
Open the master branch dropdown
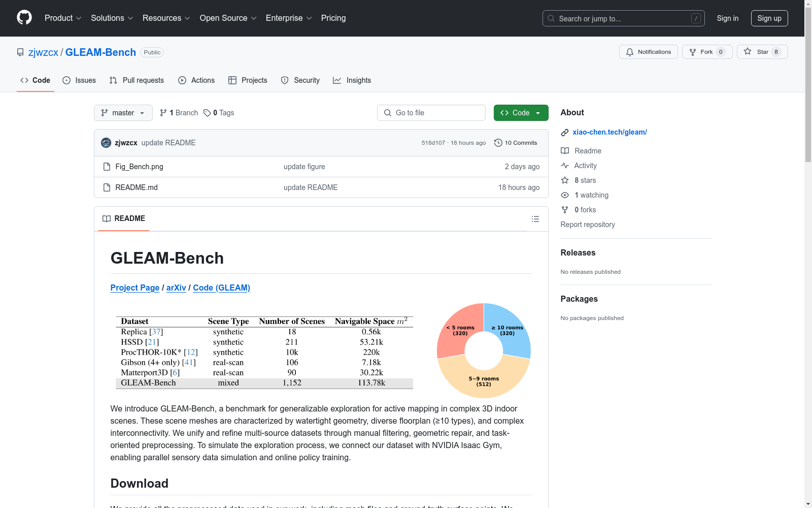point(123,113)
